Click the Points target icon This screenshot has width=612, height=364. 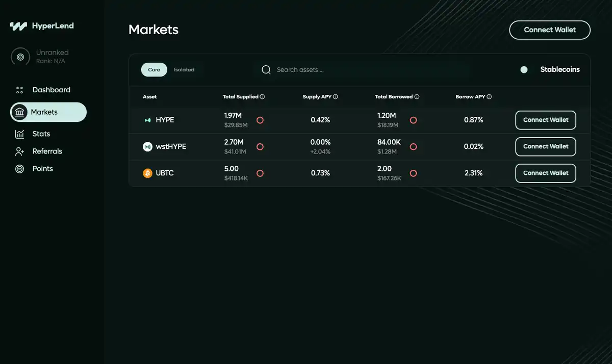coord(20,169)
